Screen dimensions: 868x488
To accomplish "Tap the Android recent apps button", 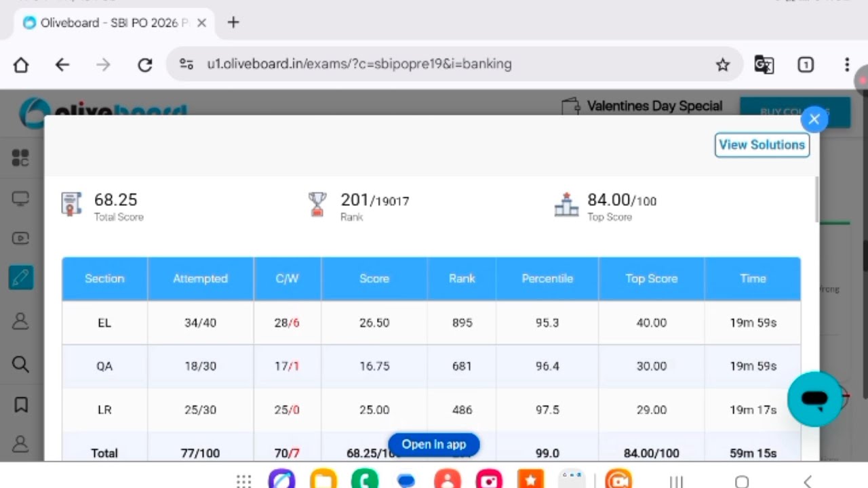I will 676,481.
